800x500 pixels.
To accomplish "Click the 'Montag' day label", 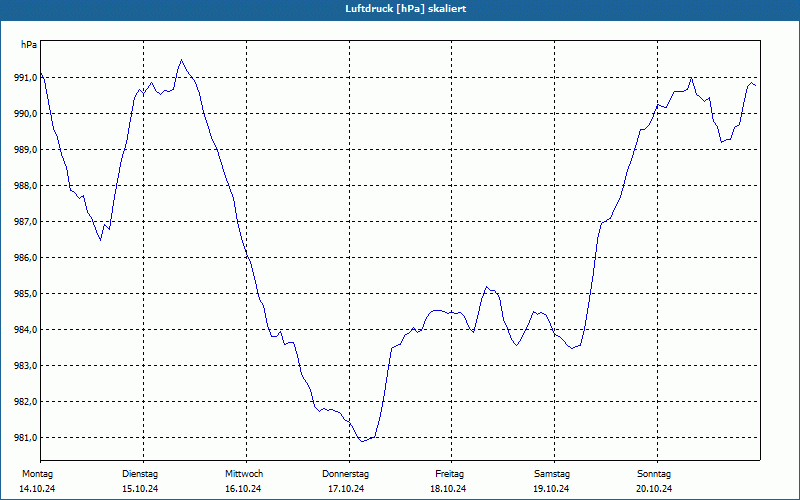I will pos(37,474).
